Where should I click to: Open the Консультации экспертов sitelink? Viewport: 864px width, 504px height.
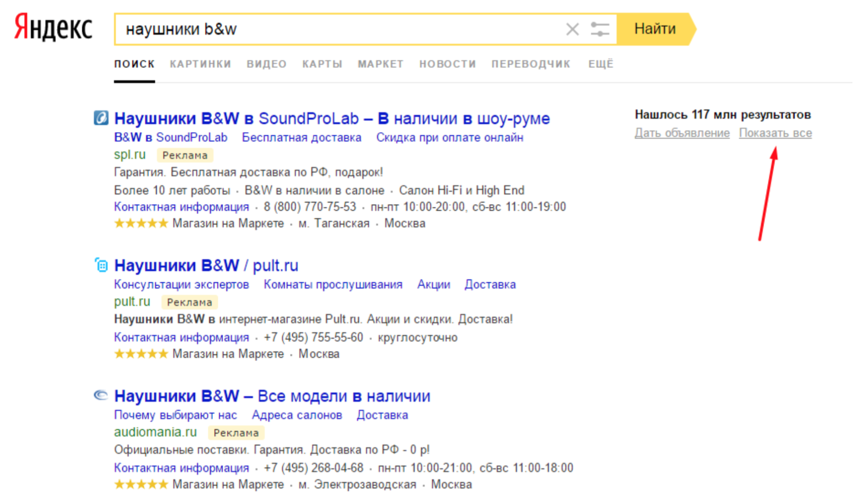tap(181, 284)
